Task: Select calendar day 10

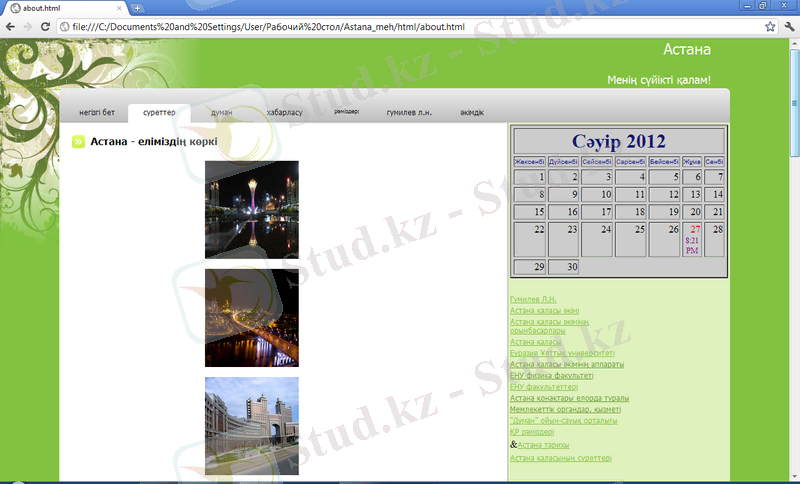Action: click(x=597, y=194)
